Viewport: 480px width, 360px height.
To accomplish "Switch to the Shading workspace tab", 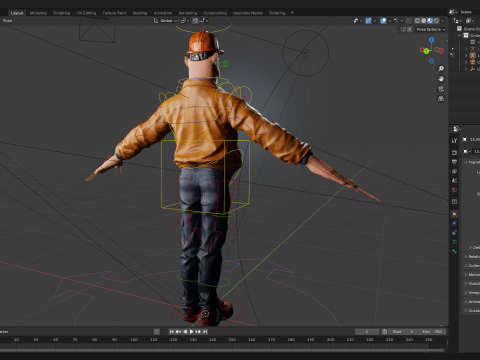I will (x=140, y=13).
